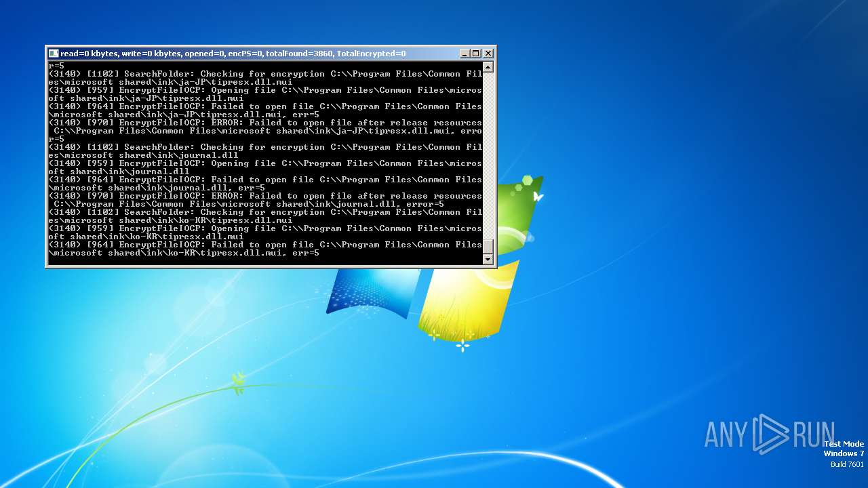Close the console window
Viewport: 868px width, 488px height.
pos(488,54)
